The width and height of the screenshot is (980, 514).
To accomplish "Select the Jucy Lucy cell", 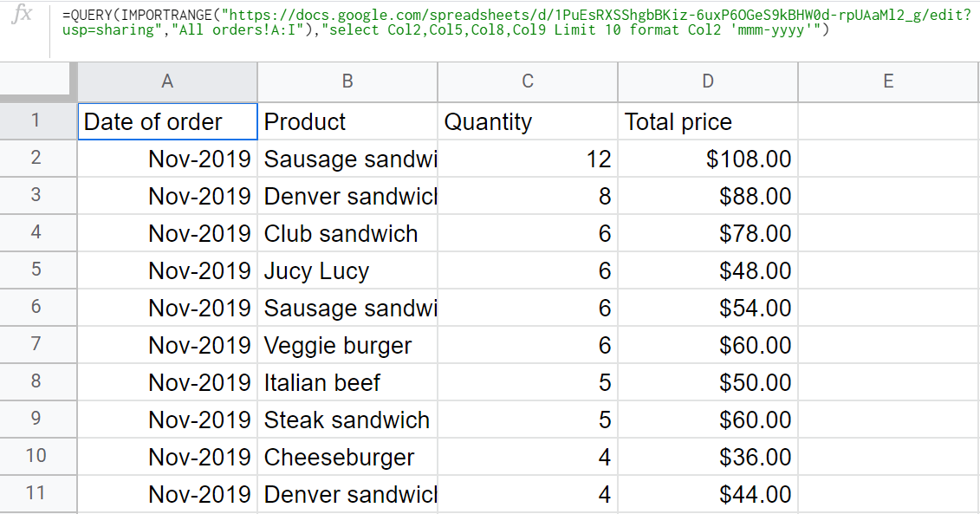I will click(347, 270).
